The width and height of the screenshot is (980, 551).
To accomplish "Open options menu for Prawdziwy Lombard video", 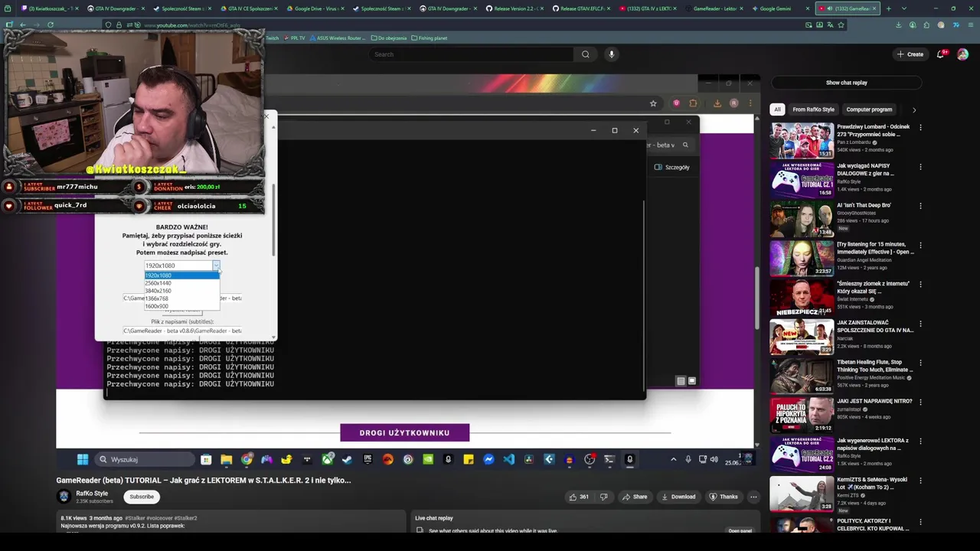I will tap(920, 128).
